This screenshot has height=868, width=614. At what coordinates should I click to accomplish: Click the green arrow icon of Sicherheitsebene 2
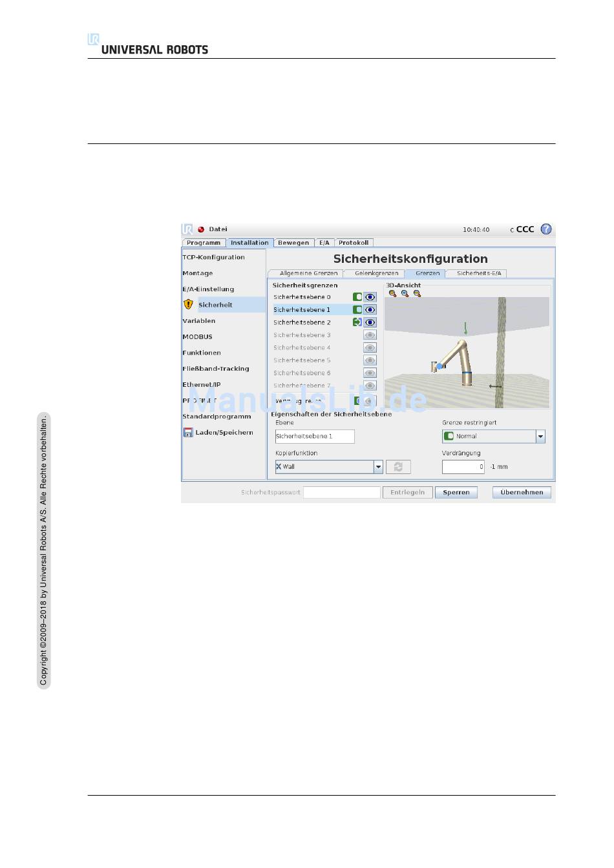[357, 322]
